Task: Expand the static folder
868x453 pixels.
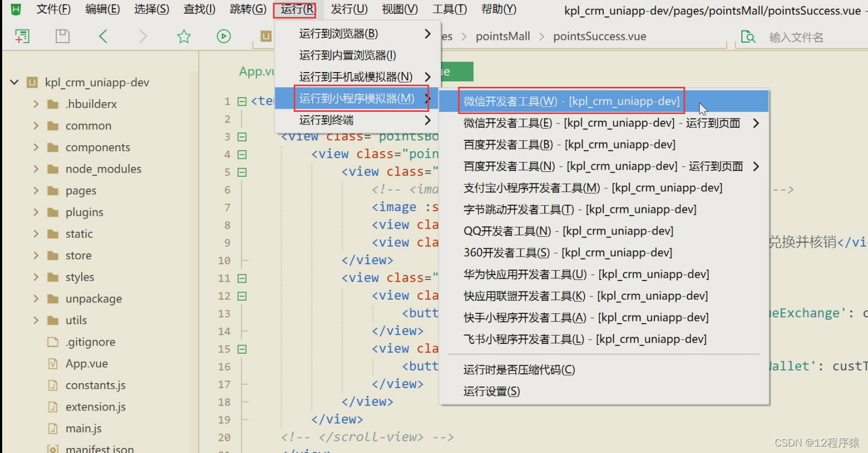Action: [x=36, y=234]
